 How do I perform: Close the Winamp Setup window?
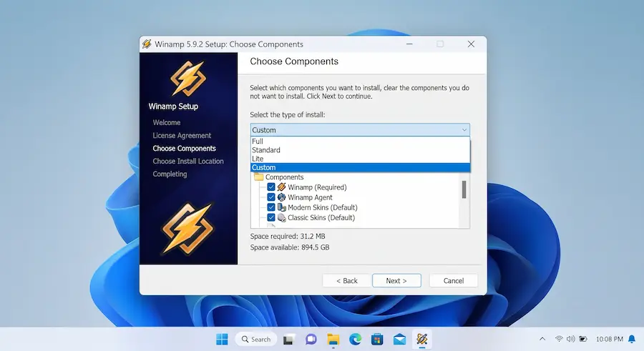[471, 44]
